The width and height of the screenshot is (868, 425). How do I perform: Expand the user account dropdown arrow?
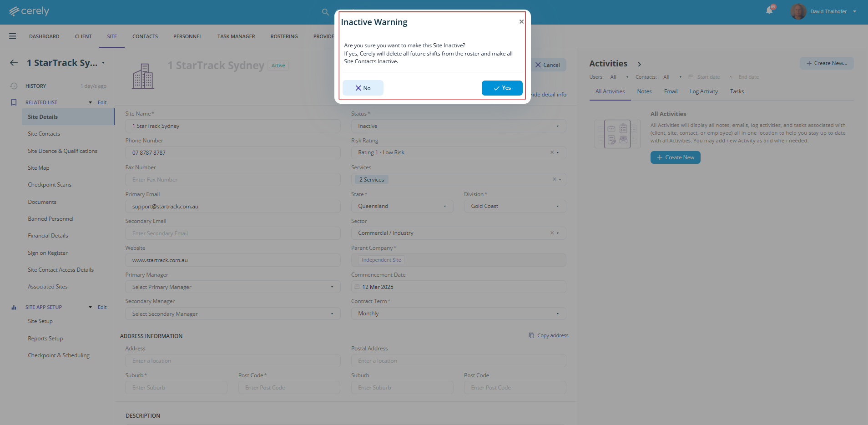pyautogui.click(x=855, y=11)
